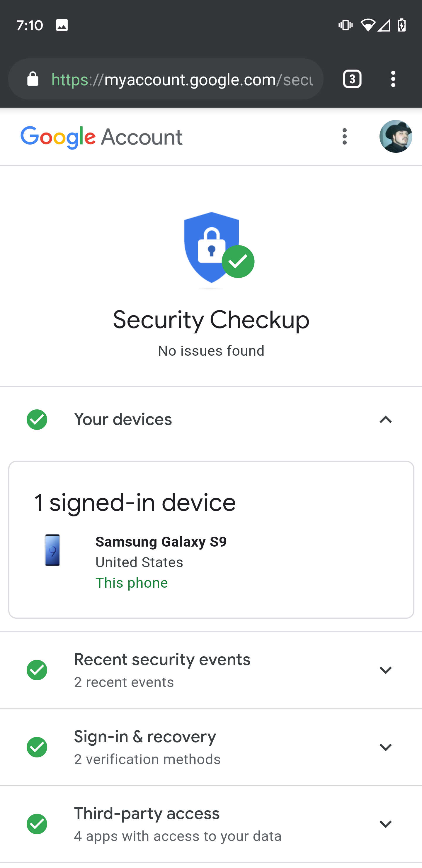The image size is (422, 868).
Task: Tap green checkmark beside Recent security events
Action: pos(37,670)
